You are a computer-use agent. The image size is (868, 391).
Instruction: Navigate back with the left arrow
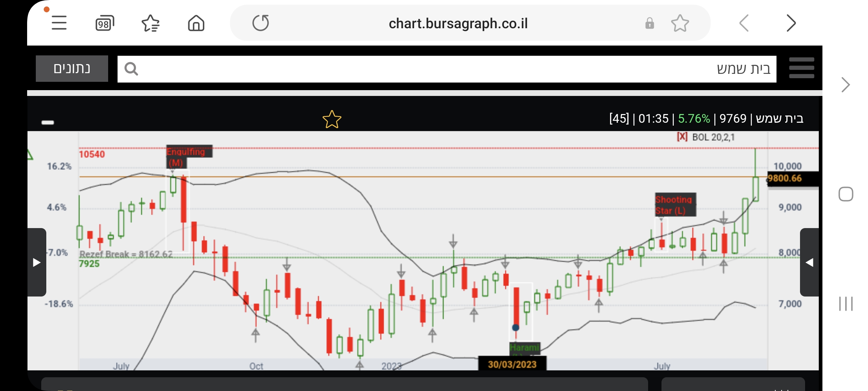coord(744,24)
